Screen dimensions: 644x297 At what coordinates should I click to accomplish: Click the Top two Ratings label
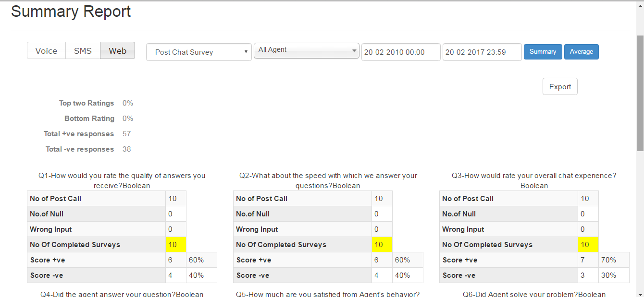point(87,103)
